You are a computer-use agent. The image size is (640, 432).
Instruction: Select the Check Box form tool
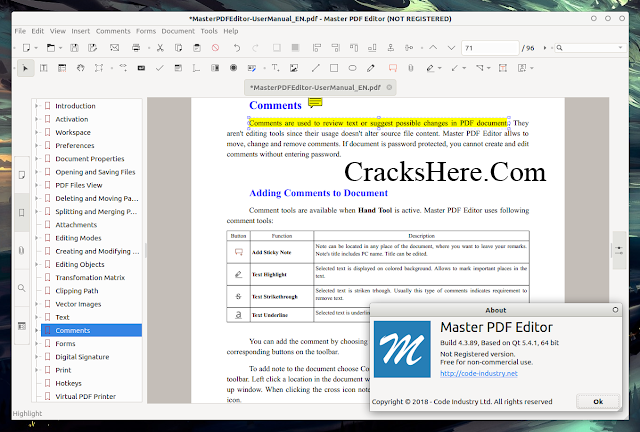(x=160, y=68)
